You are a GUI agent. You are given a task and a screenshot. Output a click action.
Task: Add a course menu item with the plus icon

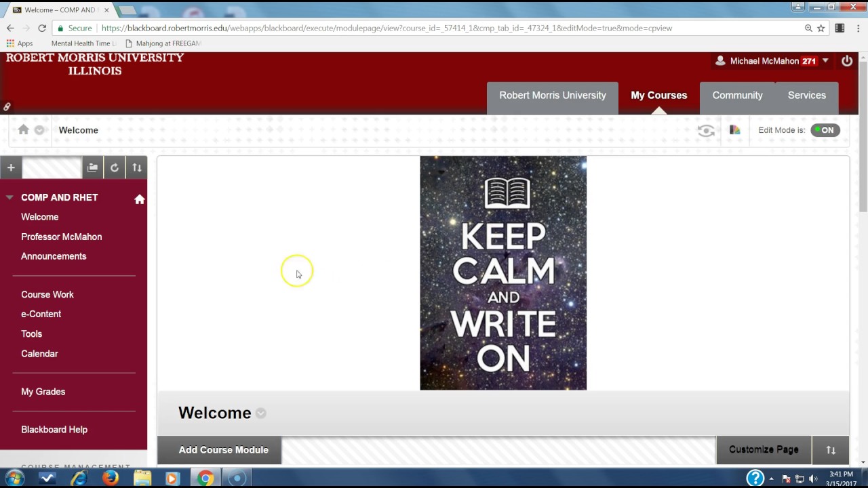pos(11,167)
